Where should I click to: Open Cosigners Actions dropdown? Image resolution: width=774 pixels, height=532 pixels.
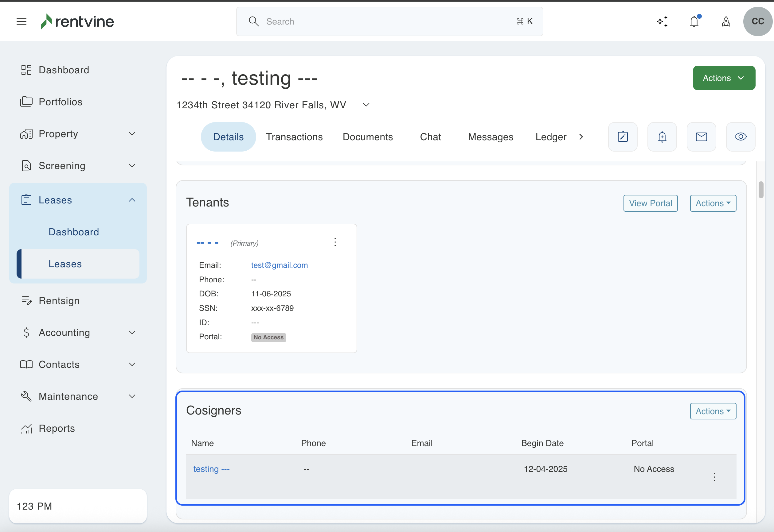[713, 411]
